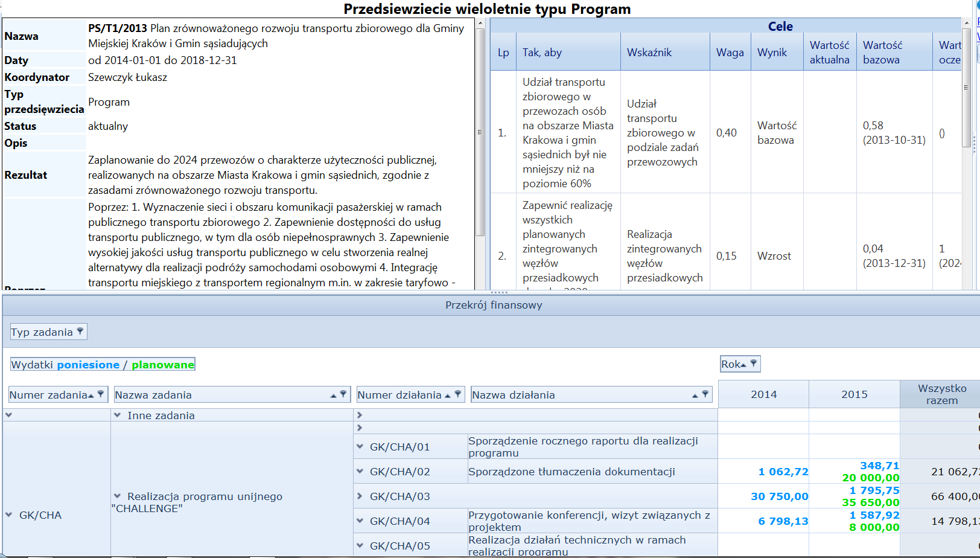Viewport: 980px width, 558px height.
Task: Collapse the Inne zadania row
Action: 118,415
